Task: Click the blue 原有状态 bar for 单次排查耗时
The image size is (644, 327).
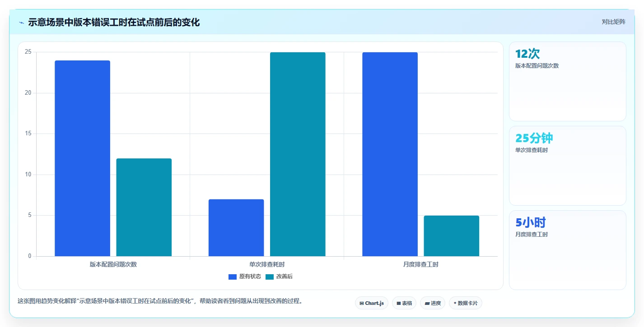Action: pos(236,228)
